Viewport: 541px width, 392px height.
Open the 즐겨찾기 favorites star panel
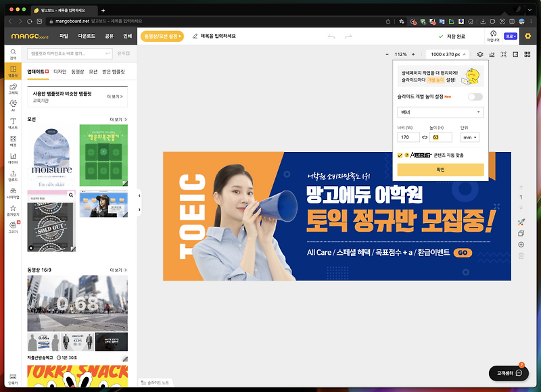point(13,210)
